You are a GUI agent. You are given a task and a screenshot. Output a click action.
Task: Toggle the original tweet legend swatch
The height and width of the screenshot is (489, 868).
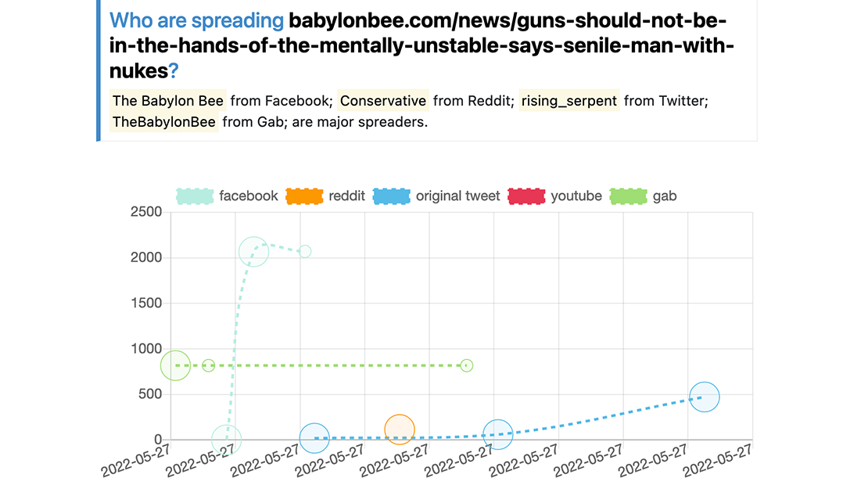(x=392, y=196)
